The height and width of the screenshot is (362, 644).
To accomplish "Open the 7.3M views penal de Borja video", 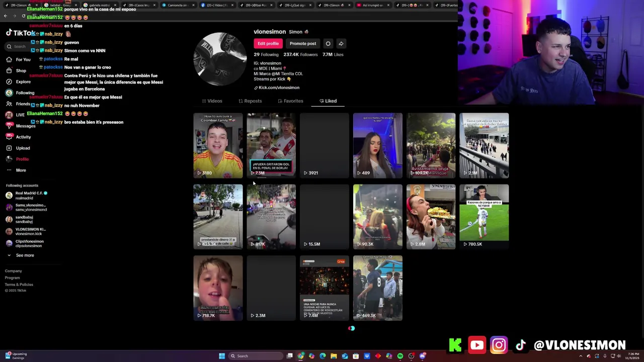I will click(x=271, y=146).
